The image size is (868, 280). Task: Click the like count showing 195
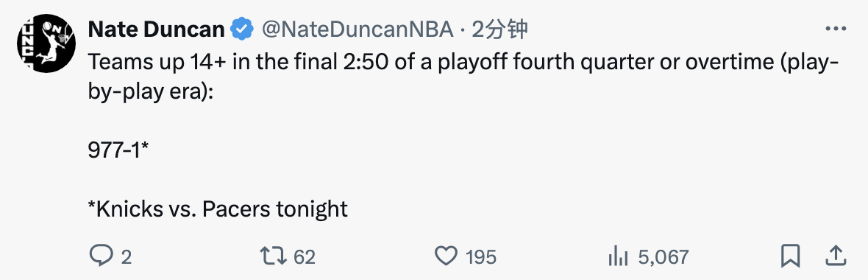(x=481, y=256)
